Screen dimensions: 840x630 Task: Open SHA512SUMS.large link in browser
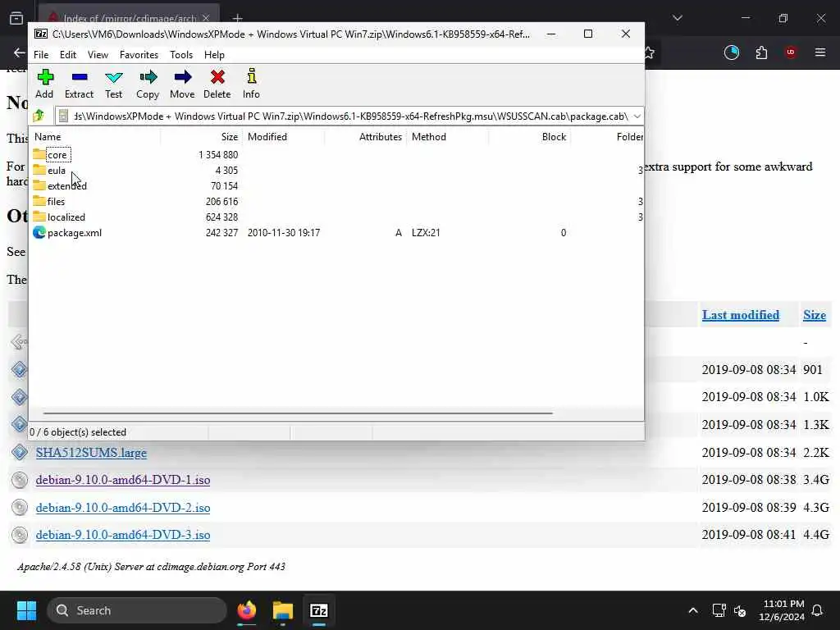tap(91, 453)
